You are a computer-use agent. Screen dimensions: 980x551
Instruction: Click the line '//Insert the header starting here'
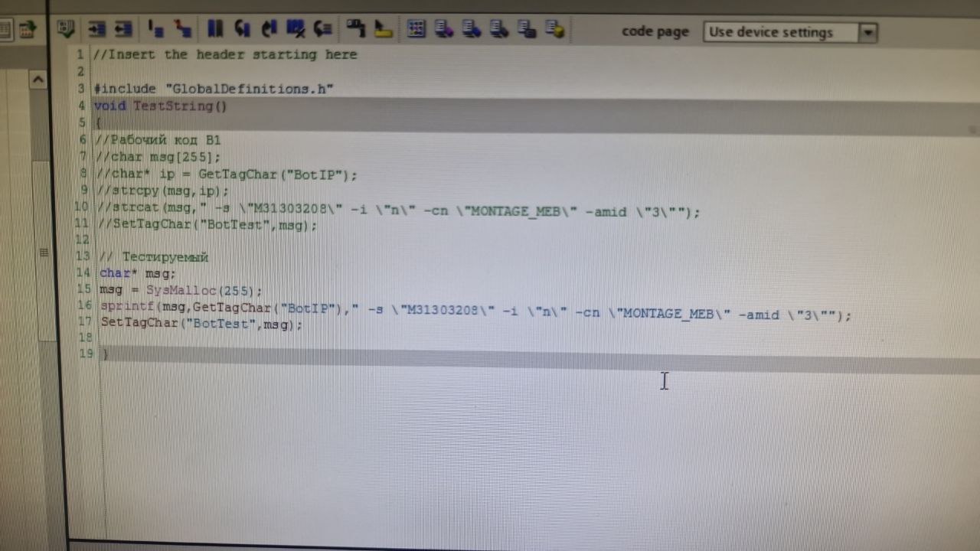click(225, 54)
